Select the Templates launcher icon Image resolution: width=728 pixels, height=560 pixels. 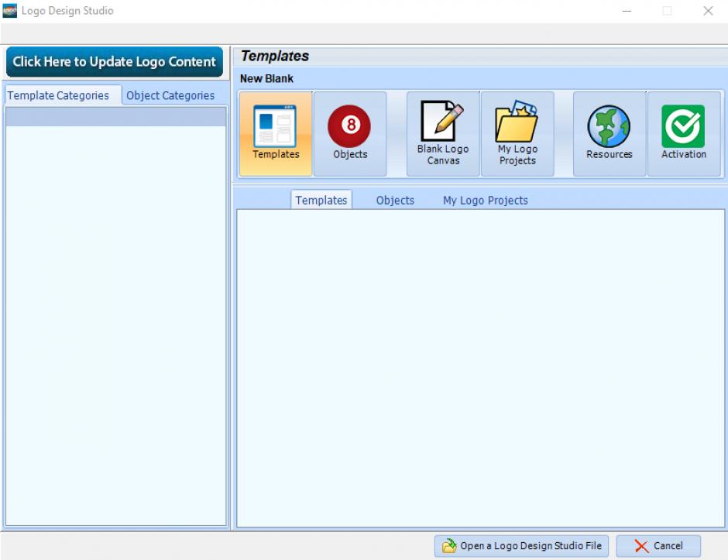click(275, 134)
